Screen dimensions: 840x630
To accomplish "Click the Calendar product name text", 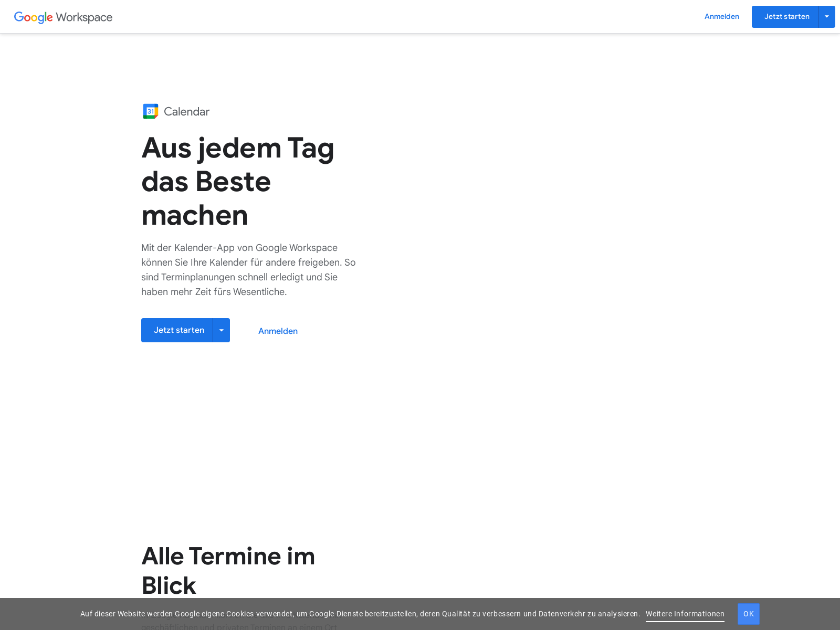I will tap(186, 111).
